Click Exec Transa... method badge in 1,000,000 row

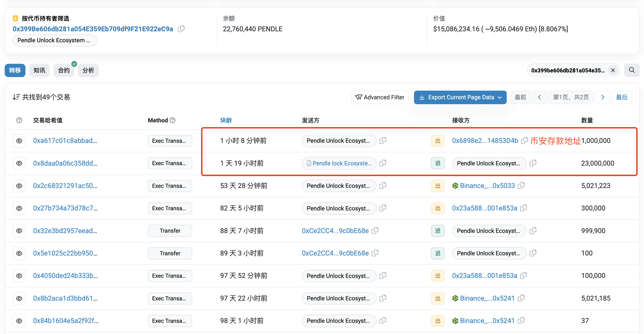170,141
